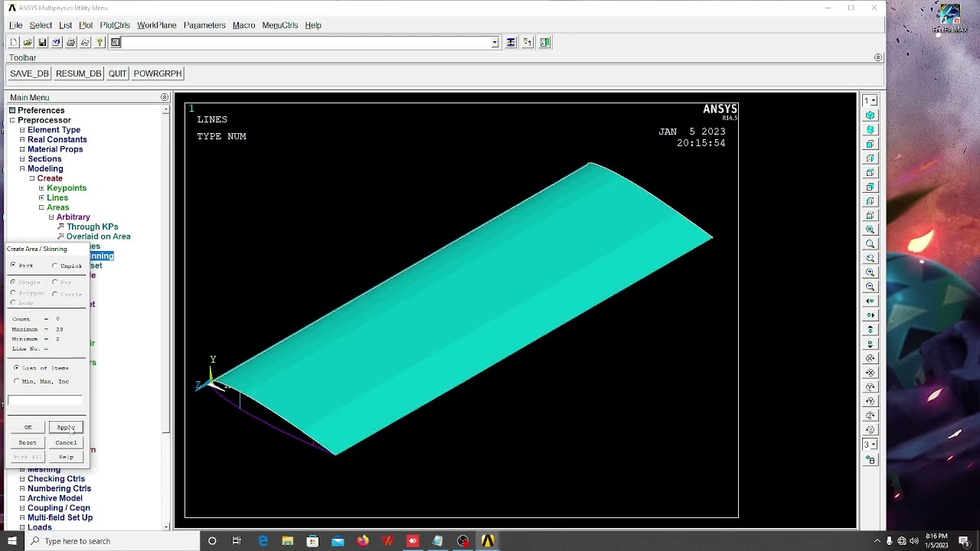Click the taskbar search box

(112, 541)
